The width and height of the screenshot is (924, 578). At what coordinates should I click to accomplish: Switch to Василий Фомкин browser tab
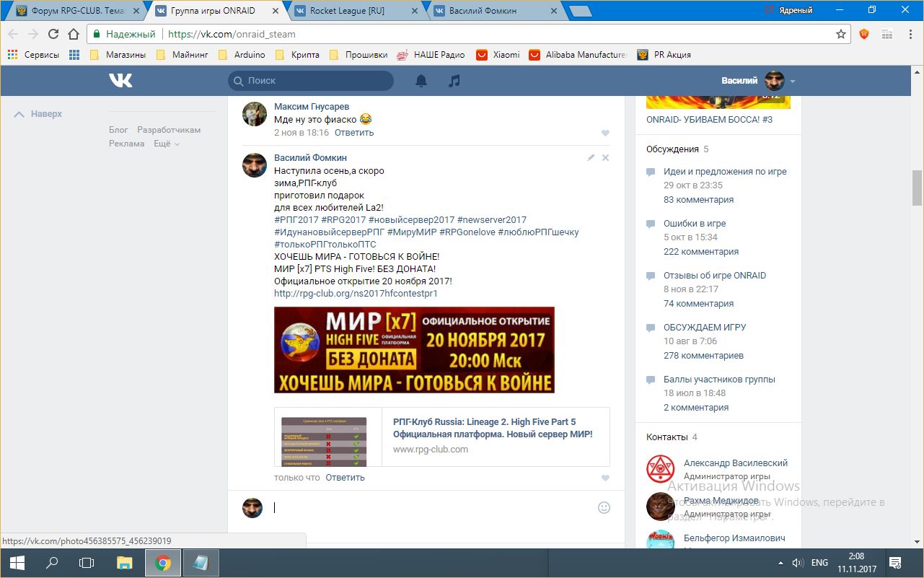493,11
